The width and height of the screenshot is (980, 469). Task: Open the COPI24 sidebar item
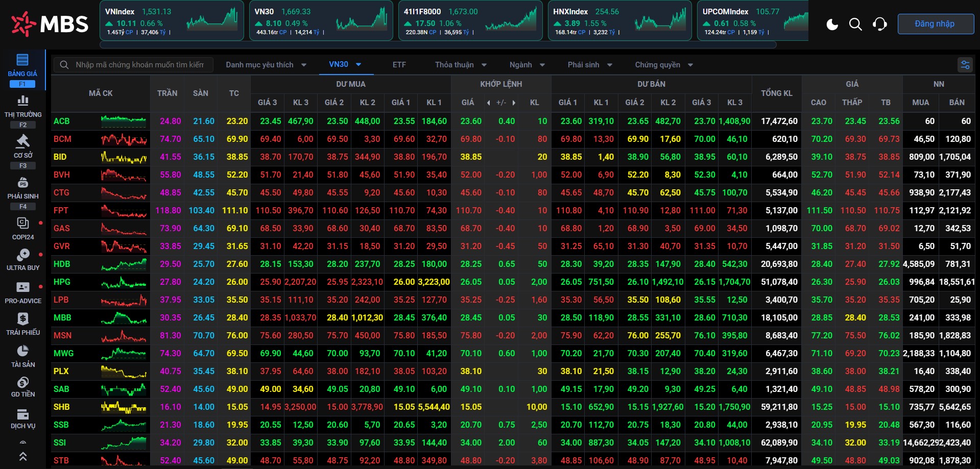coord(22,229)
